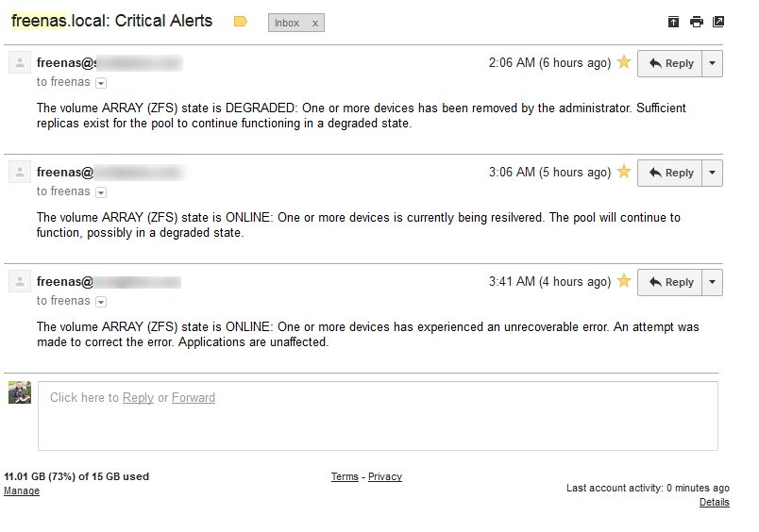Open more options beside second Reply button

pyautogui.click(x=712, y=173)
